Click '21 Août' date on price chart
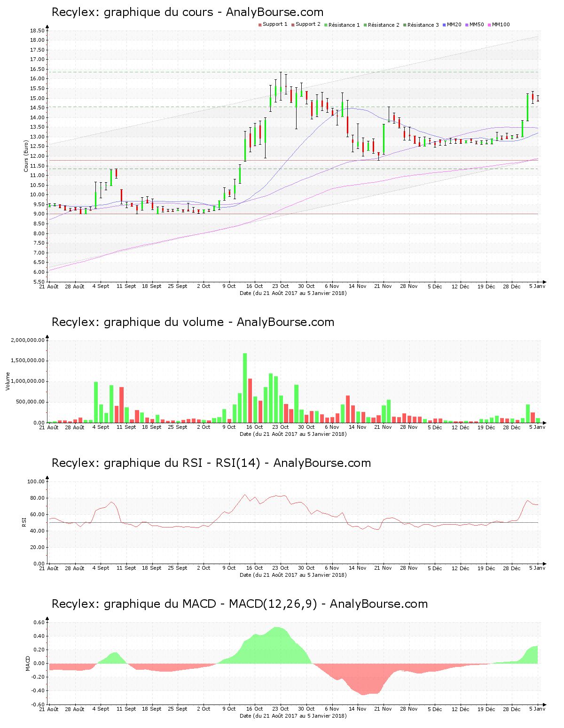The width and height of the screenshot is (564, 728). pos(49,287)
